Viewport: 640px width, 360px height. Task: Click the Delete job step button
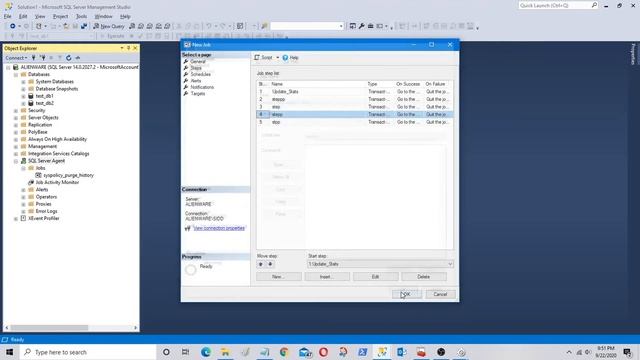point(424,277)
